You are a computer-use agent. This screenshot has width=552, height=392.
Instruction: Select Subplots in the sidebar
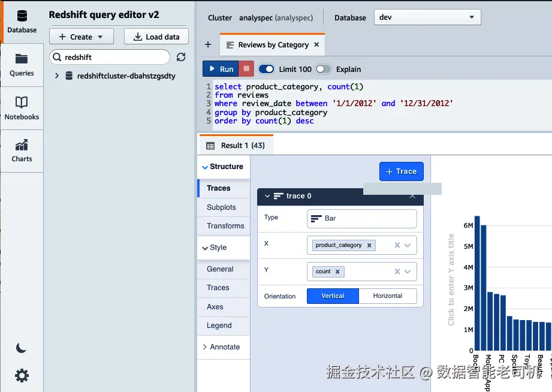[223, 207]
